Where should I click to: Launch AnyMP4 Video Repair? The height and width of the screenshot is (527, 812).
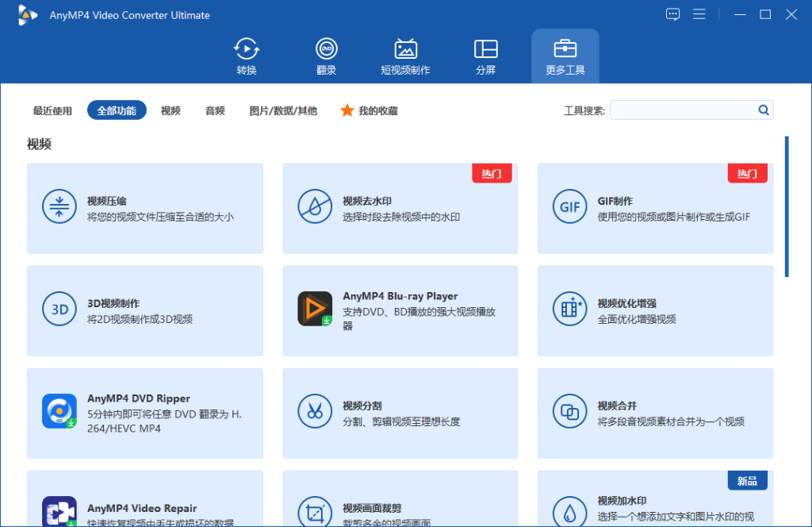[x=145, y=508]
